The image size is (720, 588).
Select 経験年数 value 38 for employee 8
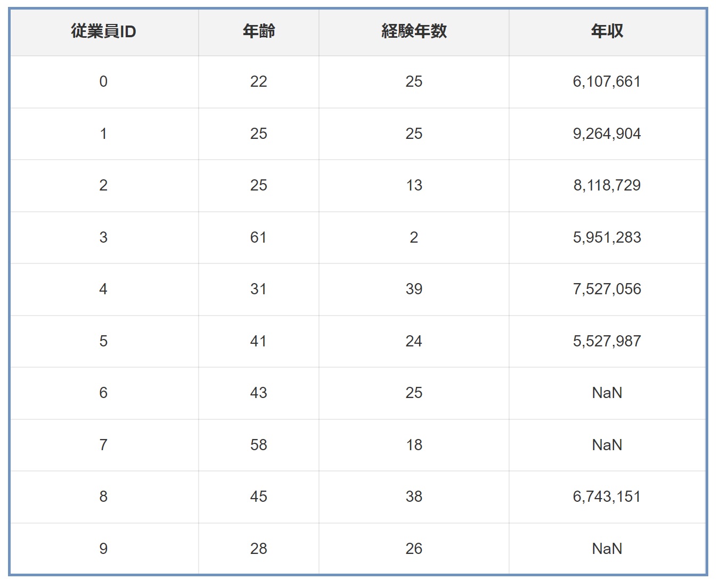414,497
